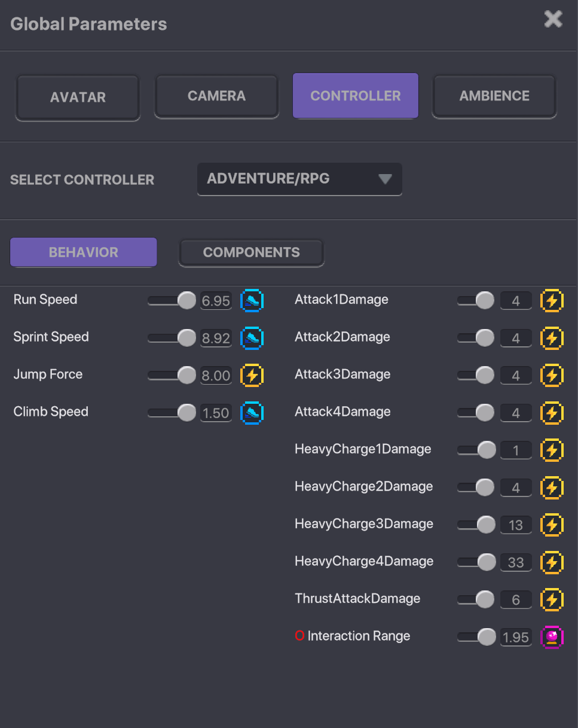The width and height of the screenshot is (578, 728).
Task: Click the magenta icon next to Interaction Range
Action: pyautogui.click(x=552, y=637)
